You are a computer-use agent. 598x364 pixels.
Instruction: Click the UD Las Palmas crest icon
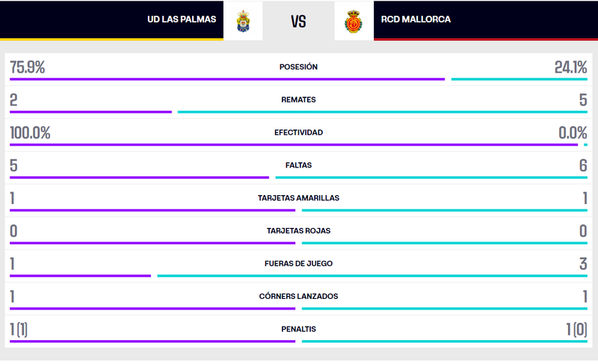click(x=242, y=20)
